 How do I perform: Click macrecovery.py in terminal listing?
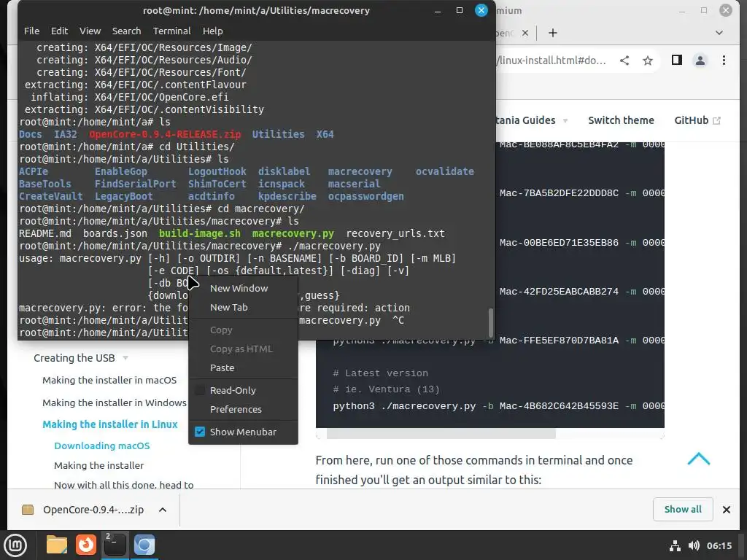tap(293, 234)
